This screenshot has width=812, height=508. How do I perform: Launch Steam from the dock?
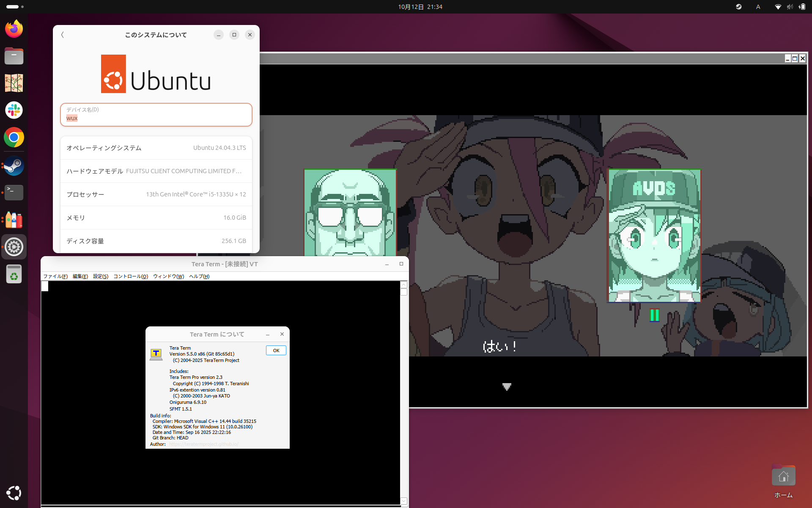(x=14, y=166)
